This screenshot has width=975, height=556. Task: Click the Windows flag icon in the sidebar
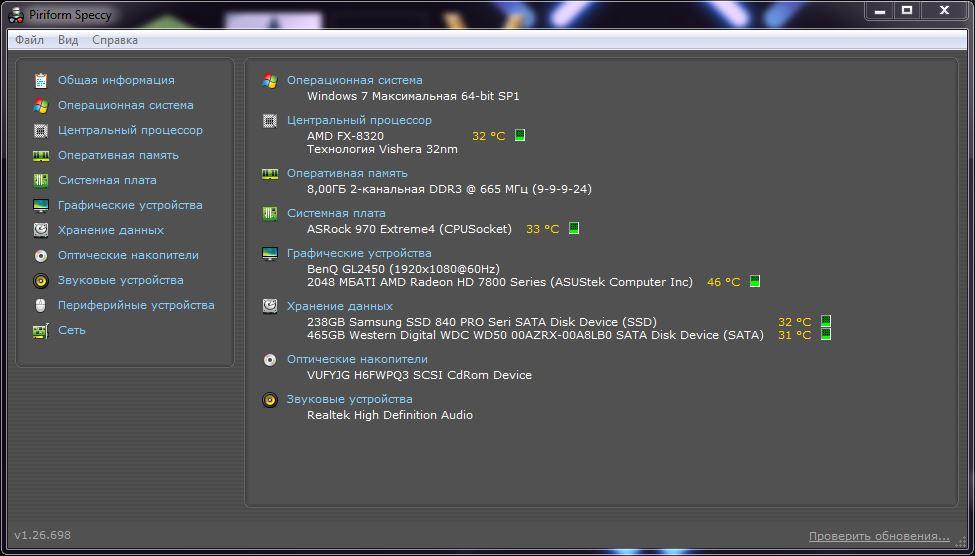pyautogui.click(x=41, y=106)
